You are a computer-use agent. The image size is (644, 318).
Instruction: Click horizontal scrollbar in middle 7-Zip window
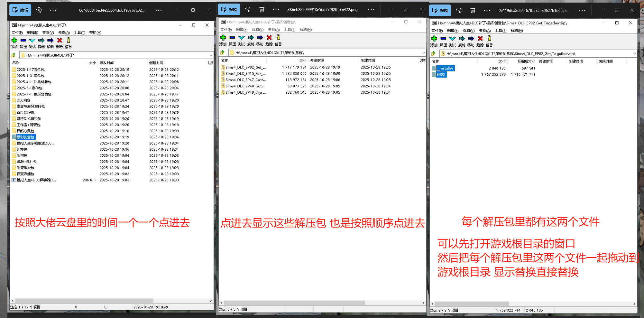pyautogui.click(x=294, y=303)
